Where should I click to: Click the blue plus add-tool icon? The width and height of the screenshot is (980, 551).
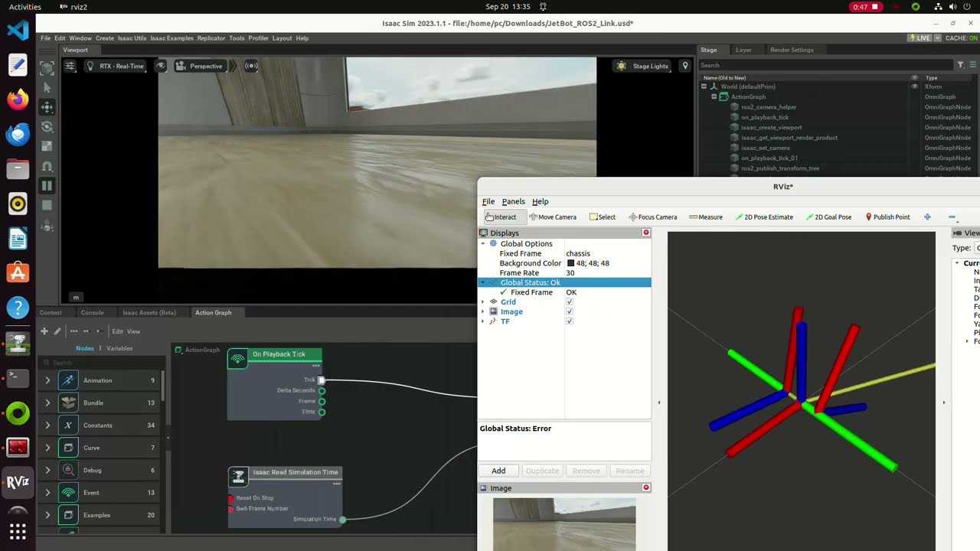927,217
